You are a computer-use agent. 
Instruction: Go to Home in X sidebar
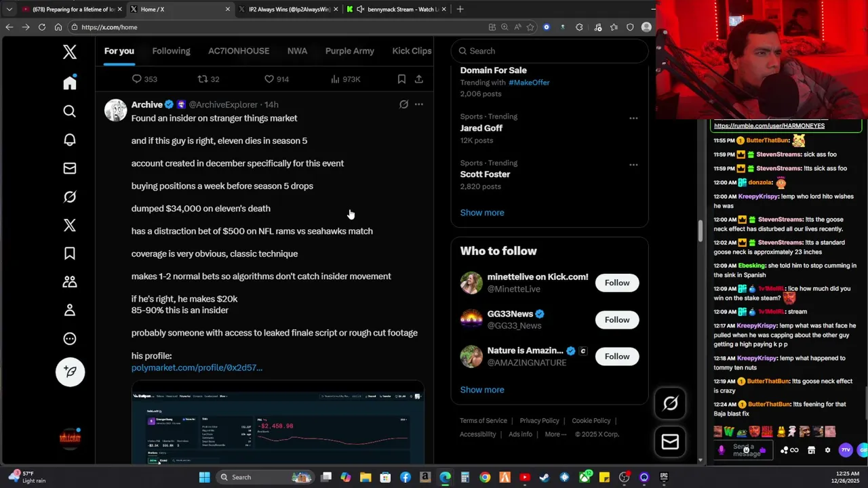[70, 83]
